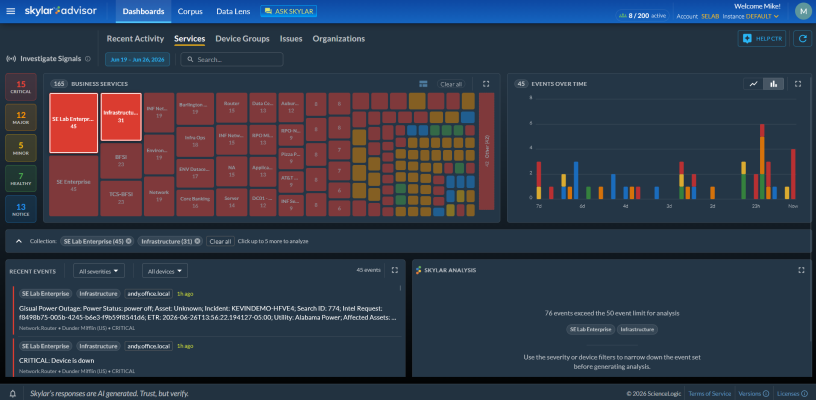Click Infrastructure tag in Skylar Analysis
The image size is (816, 400).
[x=638, y=329]
